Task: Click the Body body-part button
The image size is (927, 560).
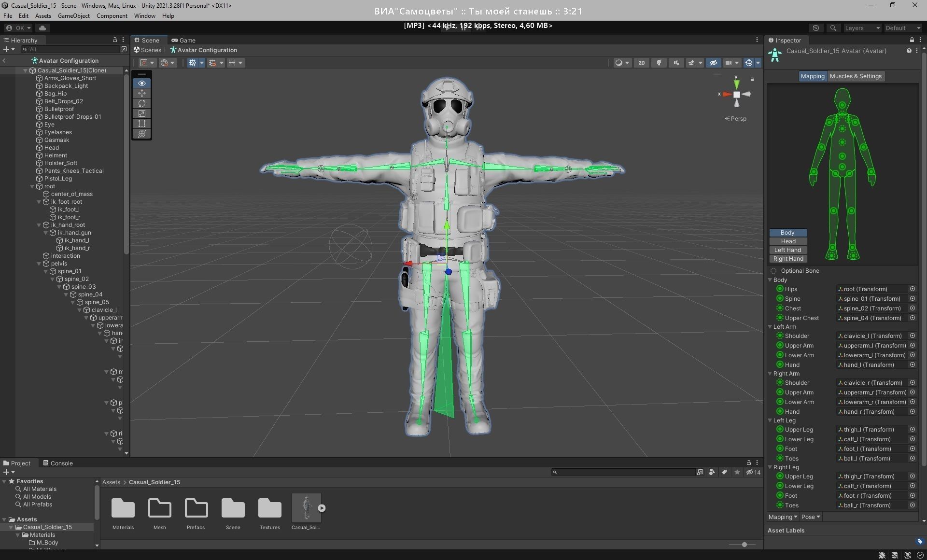Action: 788,233
